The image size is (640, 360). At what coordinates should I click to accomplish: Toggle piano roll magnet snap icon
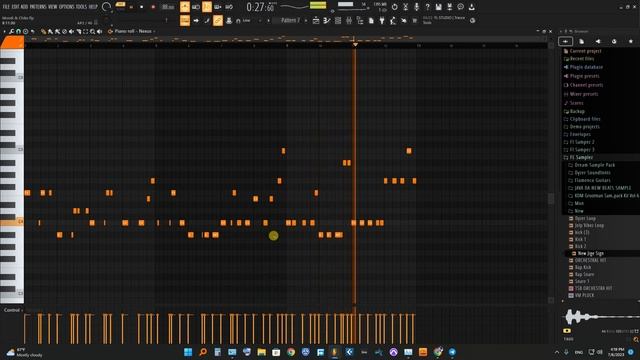[18, 31]
